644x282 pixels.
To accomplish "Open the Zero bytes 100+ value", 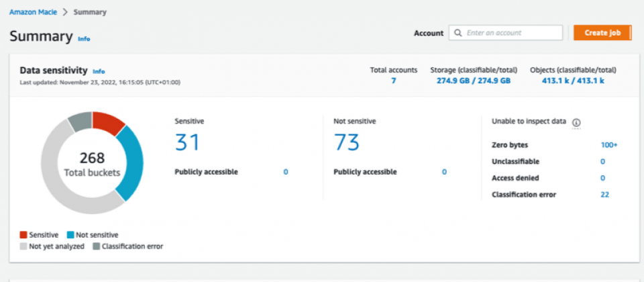I will pos(609,145).
